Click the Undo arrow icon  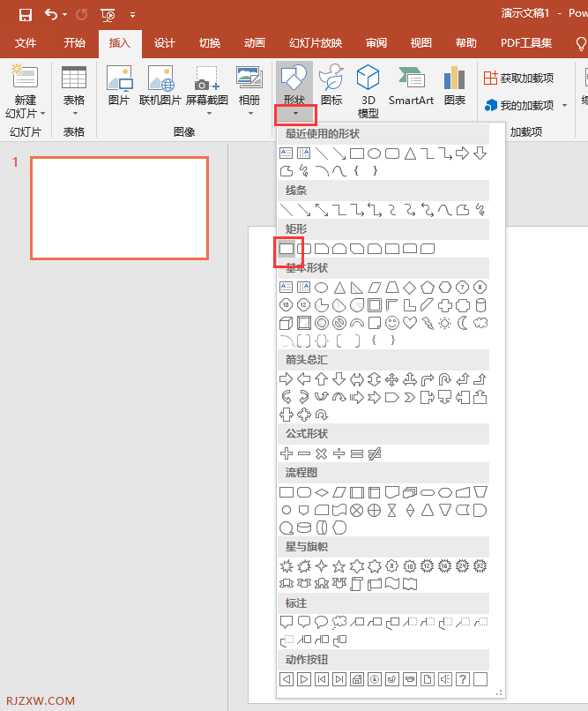[x=51, y=14]
